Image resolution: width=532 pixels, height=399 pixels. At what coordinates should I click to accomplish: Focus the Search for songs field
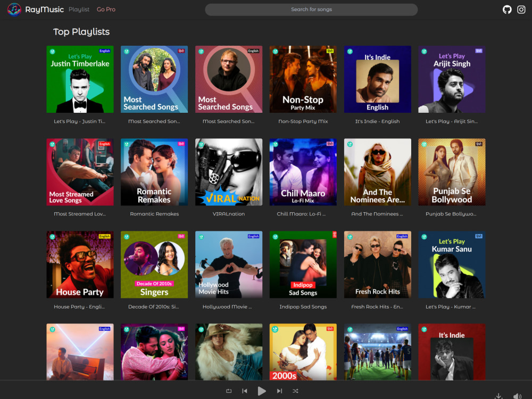point(311,10)
